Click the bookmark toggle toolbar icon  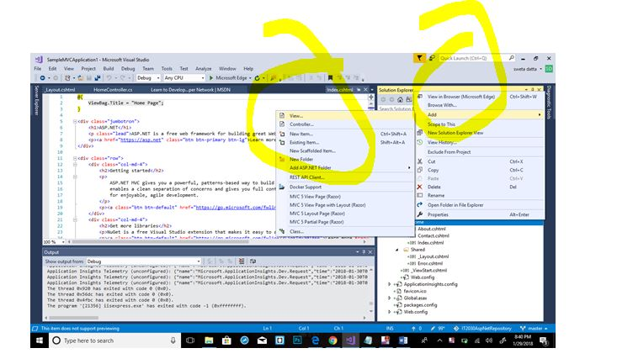coord(331,78)
